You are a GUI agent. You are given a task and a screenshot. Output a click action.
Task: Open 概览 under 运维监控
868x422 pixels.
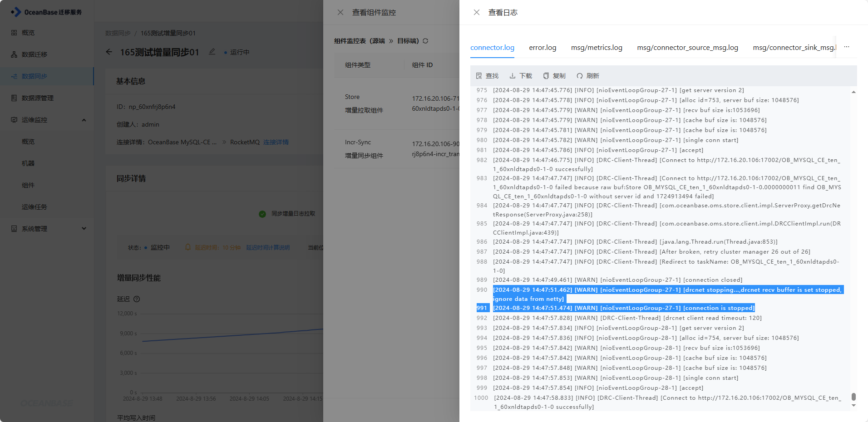[28, 142]
